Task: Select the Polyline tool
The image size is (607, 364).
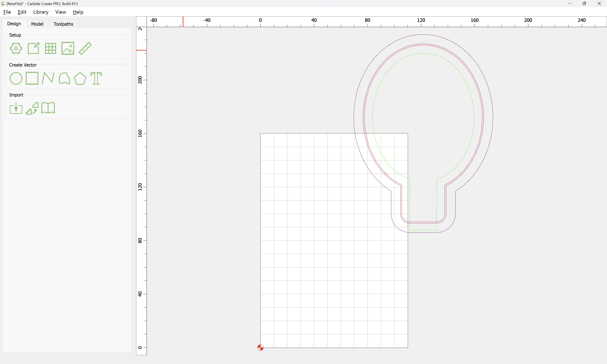Action: click(x=48, y=78)
